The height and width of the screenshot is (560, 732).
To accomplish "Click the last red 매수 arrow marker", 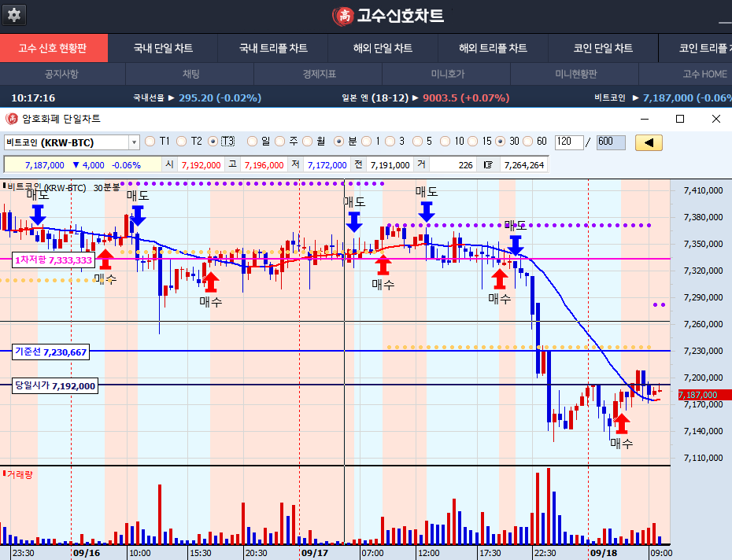I will 621,422.
